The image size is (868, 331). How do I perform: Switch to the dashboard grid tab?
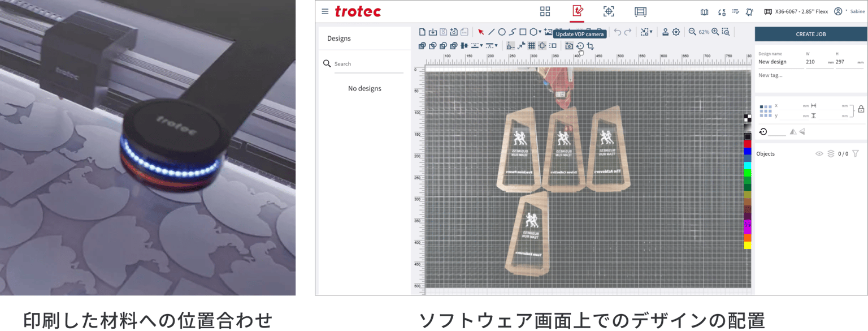545,11
